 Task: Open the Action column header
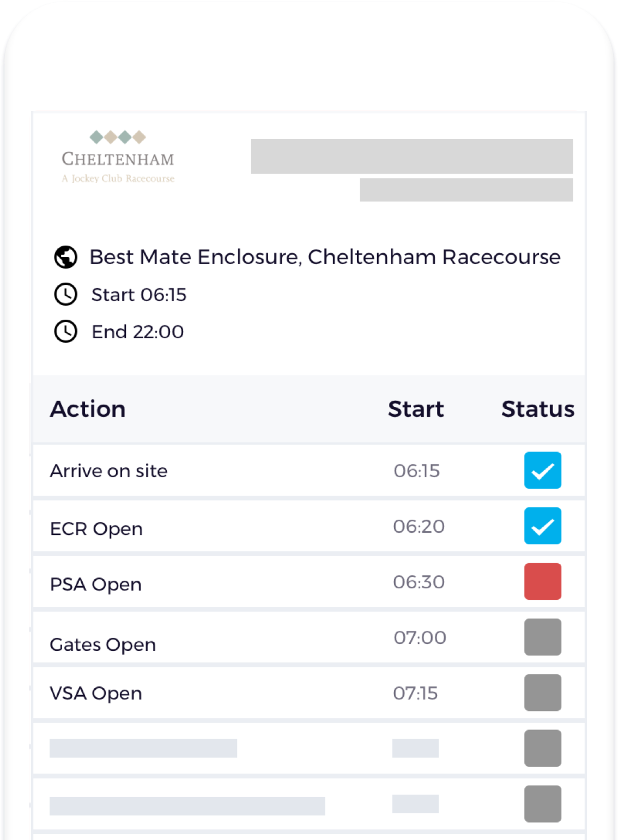(x=88, y=409)
